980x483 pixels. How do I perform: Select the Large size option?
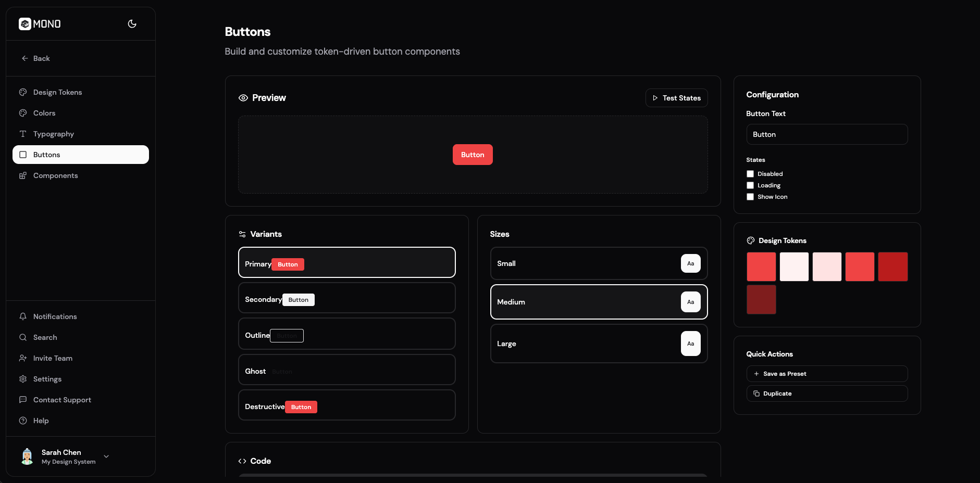coord(598,344)
